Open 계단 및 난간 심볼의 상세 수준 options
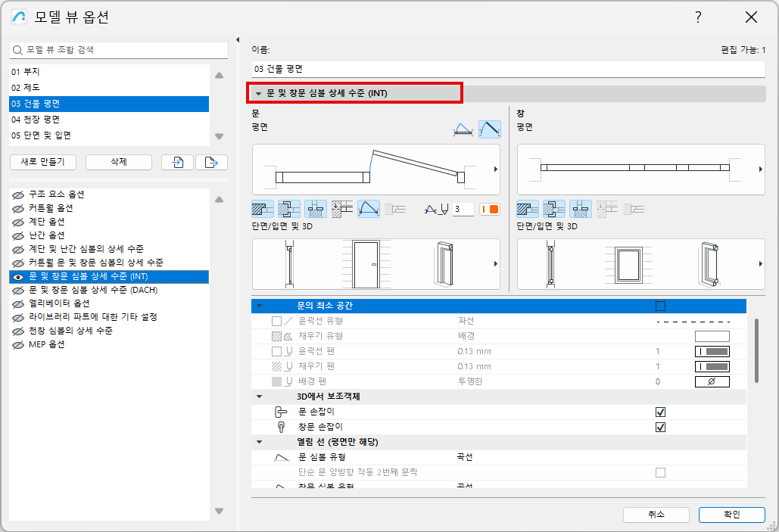779x532 pixels. coord(109,250)
